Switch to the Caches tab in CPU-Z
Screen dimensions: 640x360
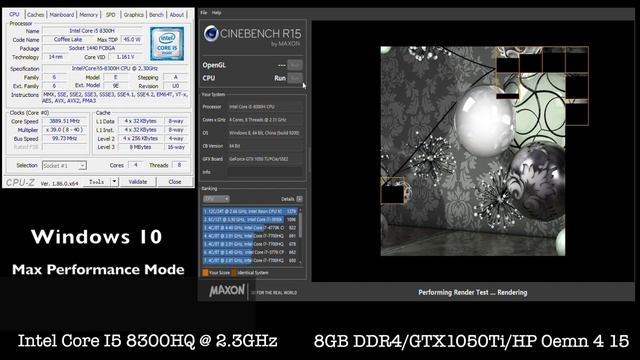pyautogui.click(x=36, y=15)
